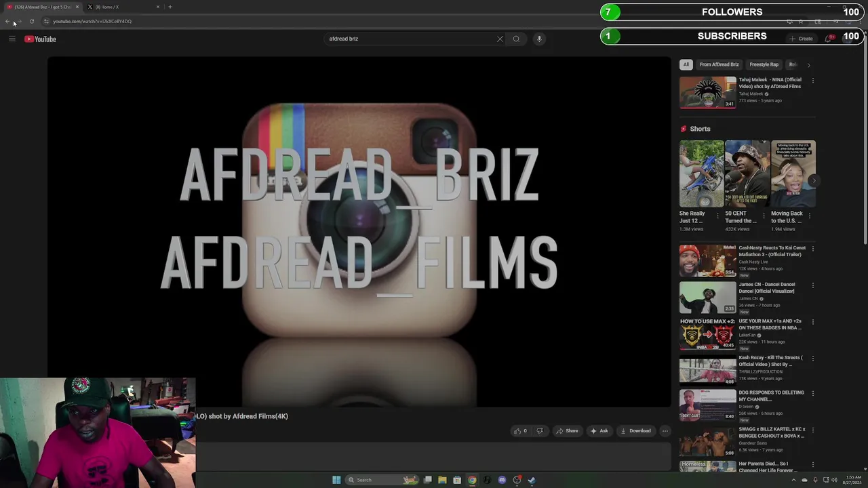The height and width of the screenshot is (488, 868).
Task: Show hidden system tray icons
Action: click(793, 480)
